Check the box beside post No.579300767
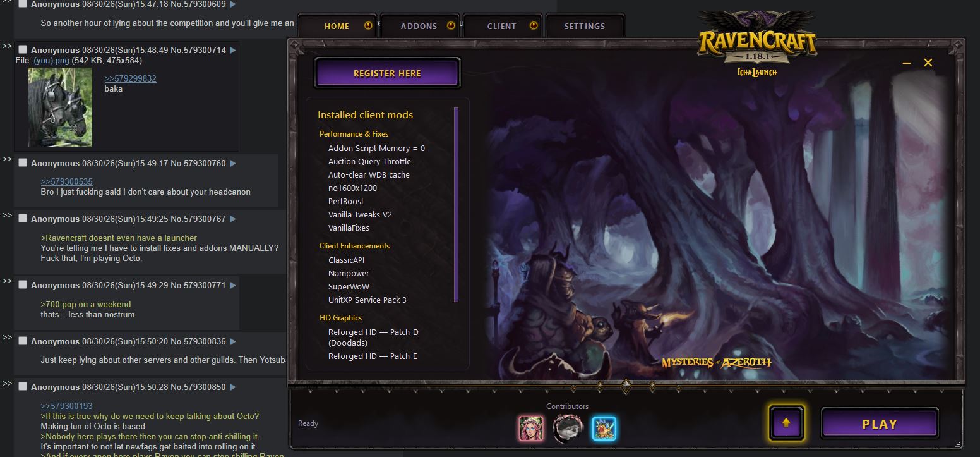 [x=23, y=218]
